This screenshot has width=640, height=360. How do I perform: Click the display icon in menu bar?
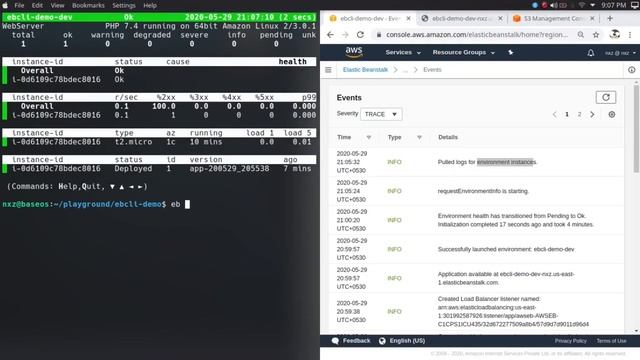(x=635, y=5)
